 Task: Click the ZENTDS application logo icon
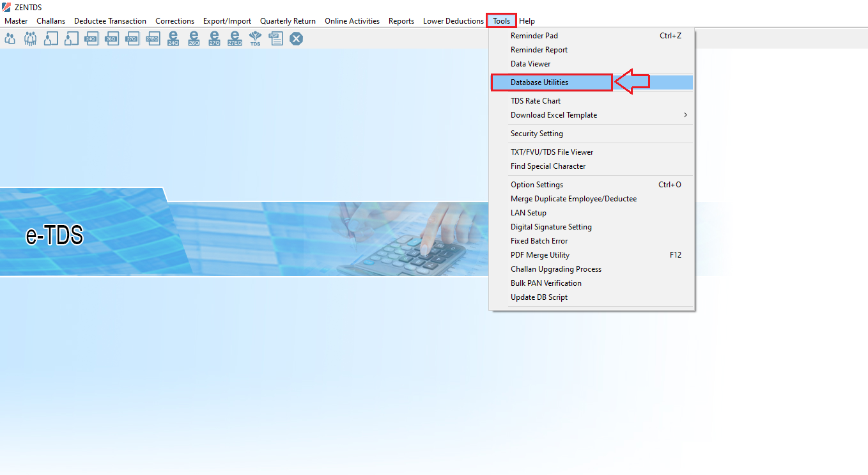pyautogui.click(x=6, y=7)
